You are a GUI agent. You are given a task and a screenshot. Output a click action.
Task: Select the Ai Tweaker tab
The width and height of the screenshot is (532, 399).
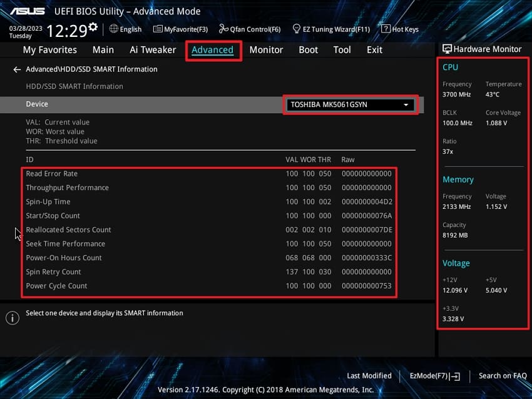point(152,49)
